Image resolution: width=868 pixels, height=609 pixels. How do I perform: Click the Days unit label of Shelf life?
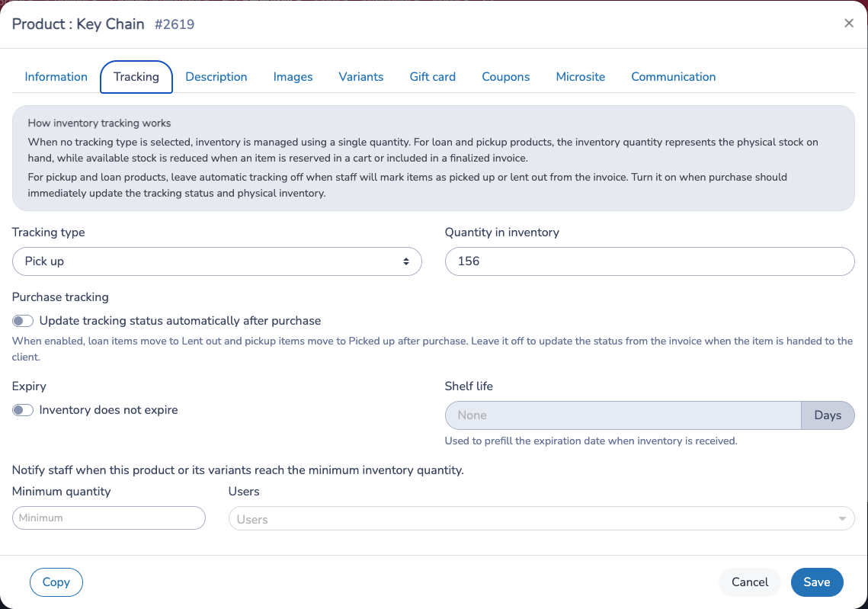coord(828,415)
